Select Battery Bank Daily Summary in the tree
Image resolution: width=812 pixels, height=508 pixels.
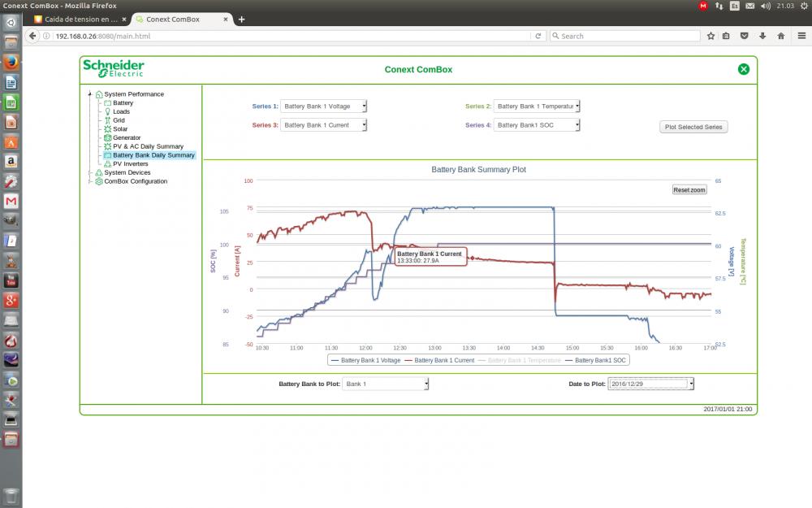[153, 155]
